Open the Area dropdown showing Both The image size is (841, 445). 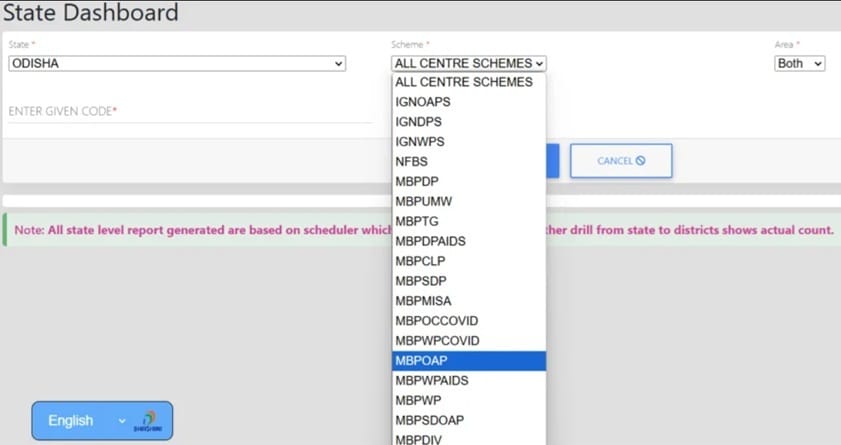pyautogui.click(x=799, y=63)
